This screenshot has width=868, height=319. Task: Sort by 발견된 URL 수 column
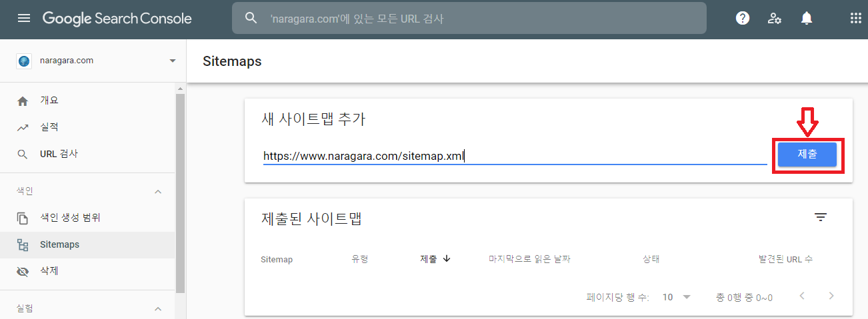pyautogui.click(x=785, y=259)
